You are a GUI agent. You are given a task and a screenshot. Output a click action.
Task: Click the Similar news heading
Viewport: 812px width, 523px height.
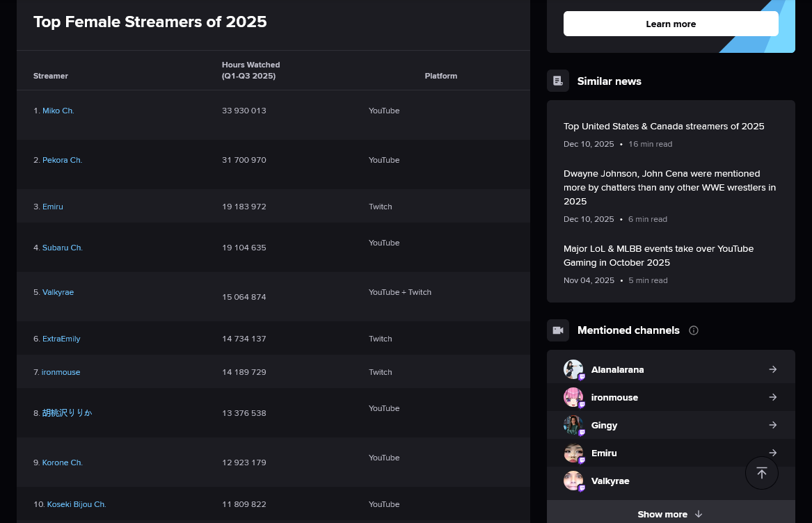[x=609, y=81]
